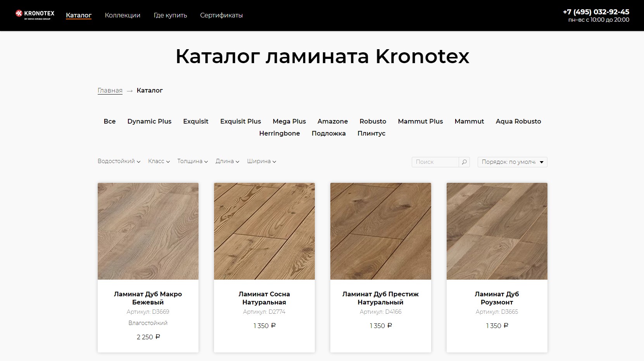Go to Где купить page
The image size is (644, 361).
pos(170,15)
